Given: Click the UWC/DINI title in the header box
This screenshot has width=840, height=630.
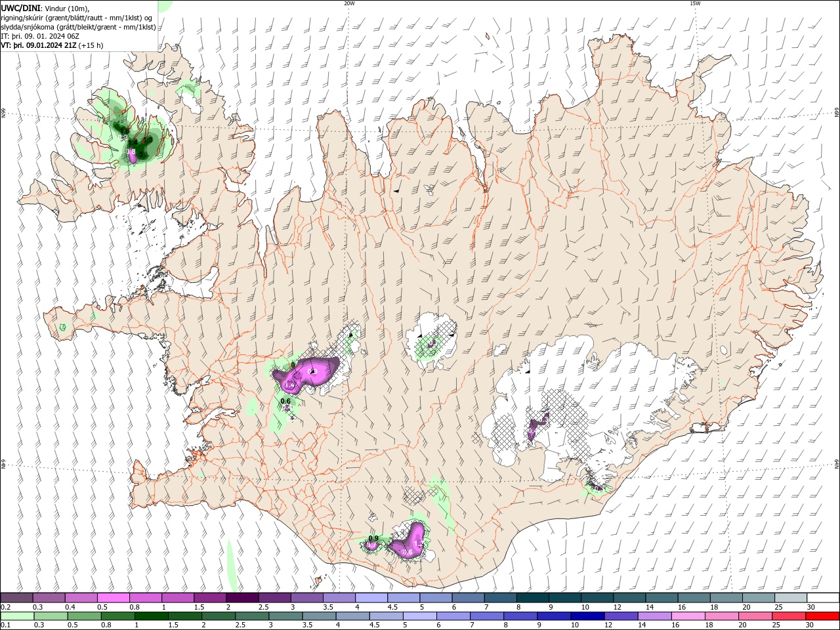Looking at the screenshot, I should (x=20, y=7).
